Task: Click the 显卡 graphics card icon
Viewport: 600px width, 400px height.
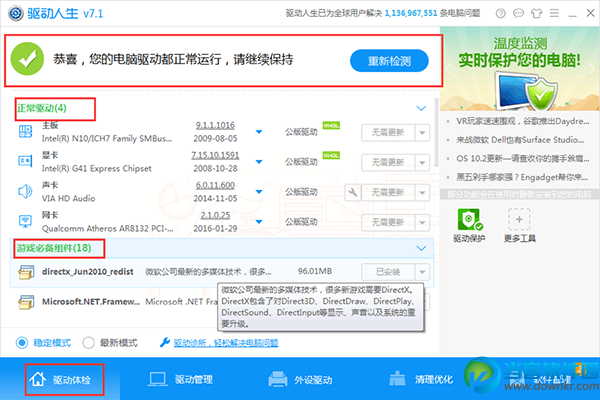Action: [x=25, y=161]
